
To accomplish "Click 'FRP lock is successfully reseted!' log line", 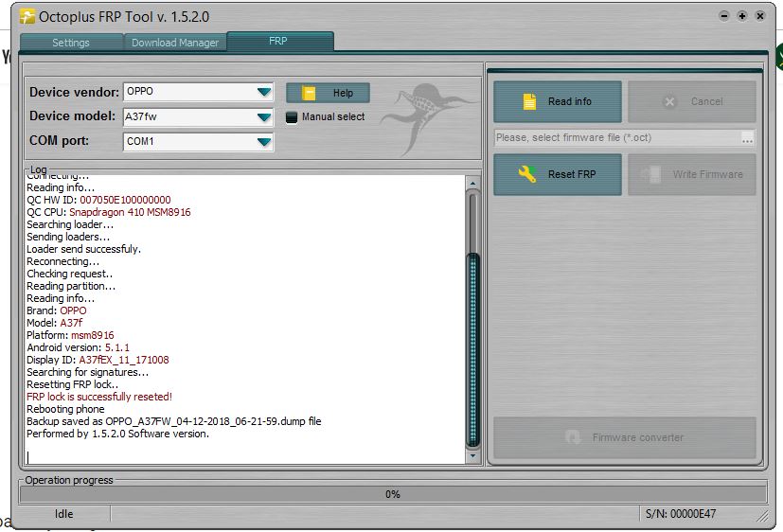I will (x=99, y=397).
